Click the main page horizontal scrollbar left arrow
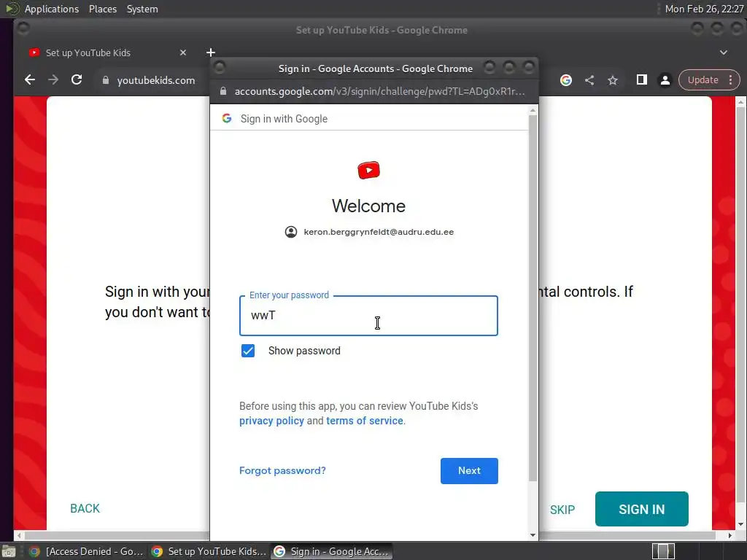This screenshot has width=747, height=560. (x=18, y=535)
